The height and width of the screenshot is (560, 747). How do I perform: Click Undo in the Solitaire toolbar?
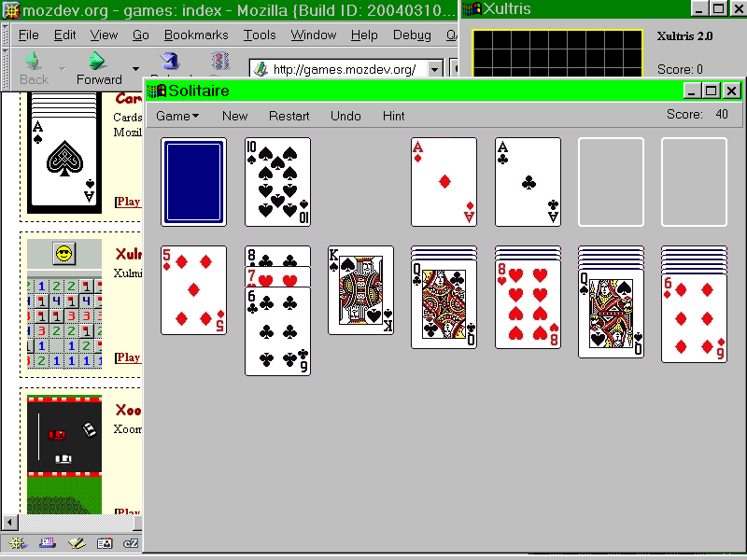(345, 116)
